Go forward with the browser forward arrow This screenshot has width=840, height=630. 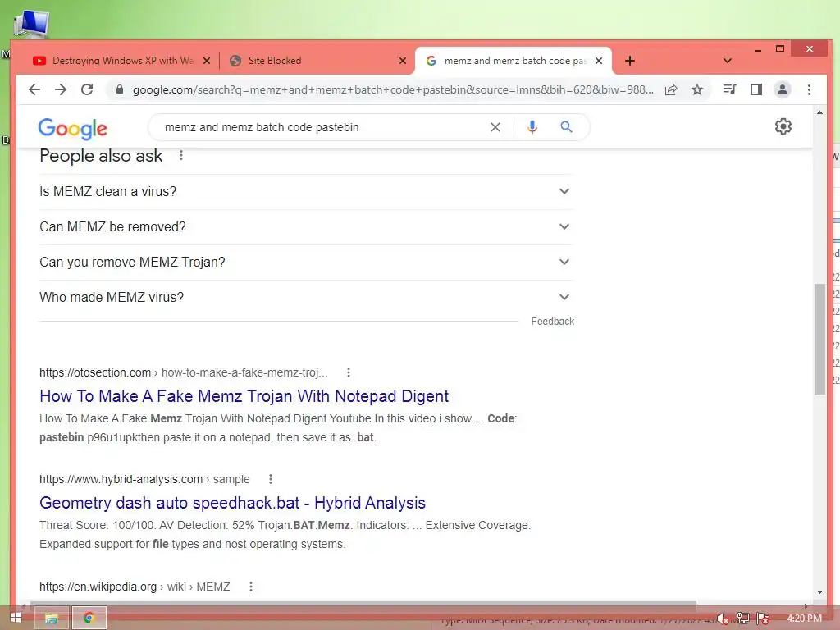coord(61,89)
